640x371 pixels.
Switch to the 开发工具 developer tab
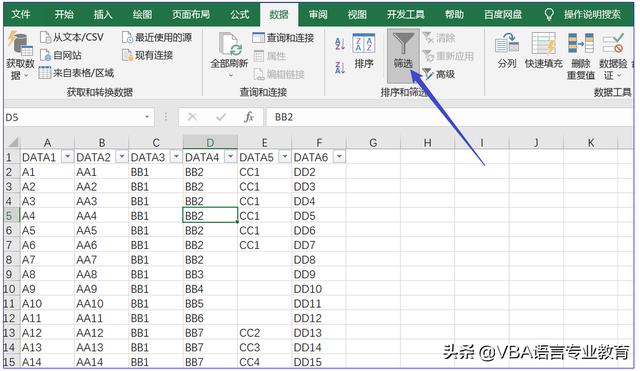pos(406,15)
